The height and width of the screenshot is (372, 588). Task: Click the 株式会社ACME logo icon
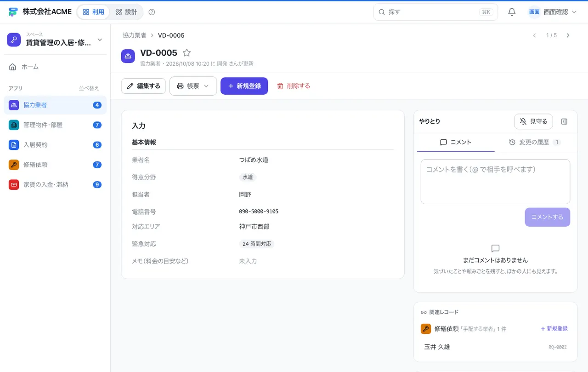[13, 12]
